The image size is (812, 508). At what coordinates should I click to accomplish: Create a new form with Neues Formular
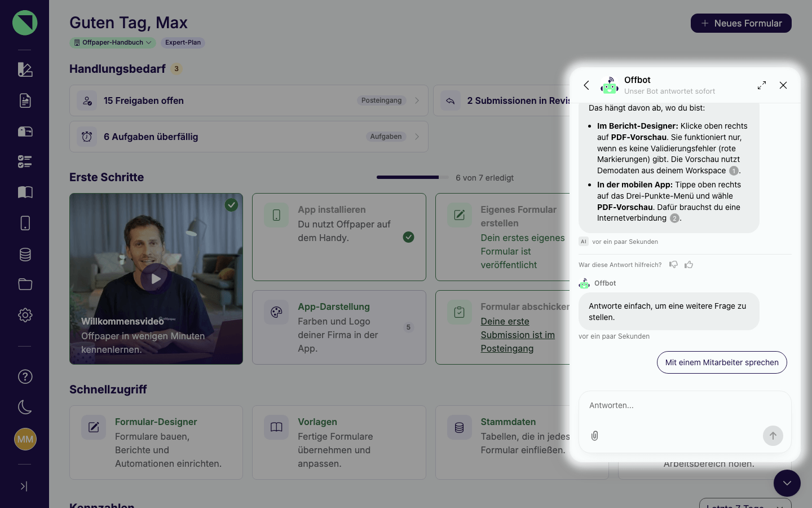[x=741, y=23]
